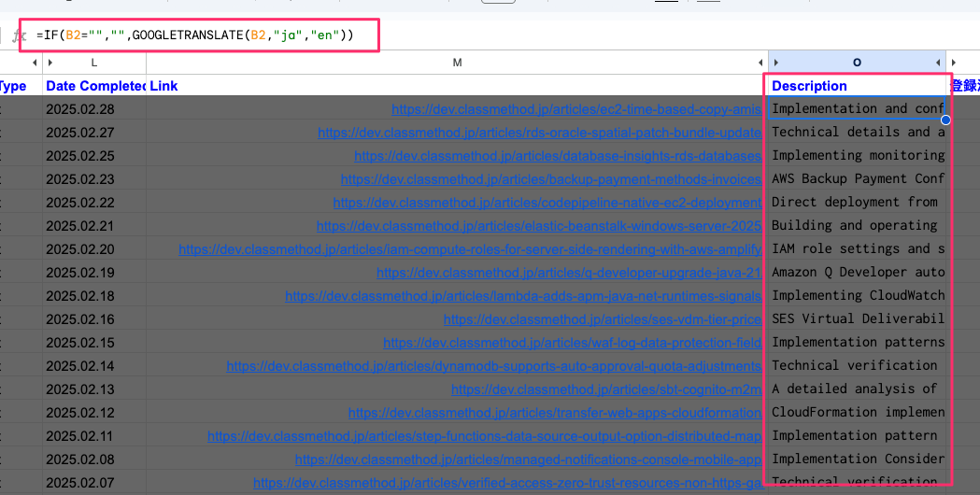Click right arrow in the column after O
Image resolution: width=980 pixels, height=495 pixels.
[954, 63]
